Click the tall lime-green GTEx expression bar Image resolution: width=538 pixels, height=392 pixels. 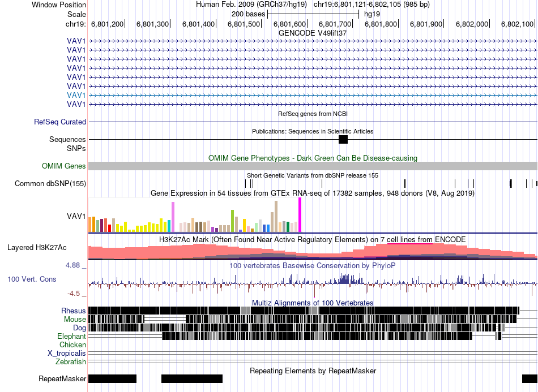tap(232, 221)
